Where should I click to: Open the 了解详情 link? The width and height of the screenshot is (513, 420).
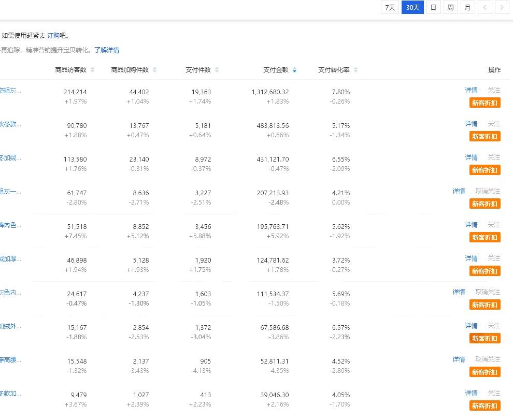pos(107,50)
